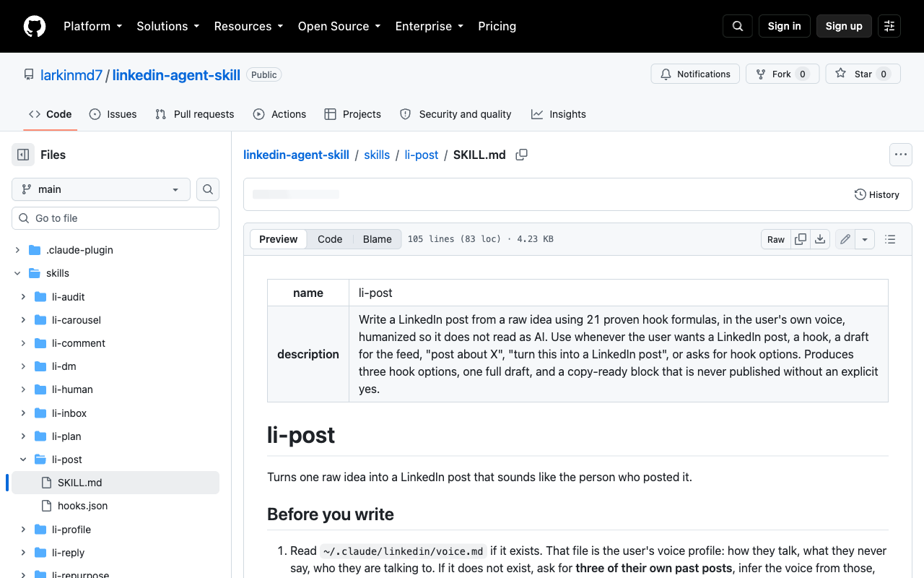Expand the li-dm folder chevron
Viewport: 924px width, 578px height.
(x=23, y=366)
